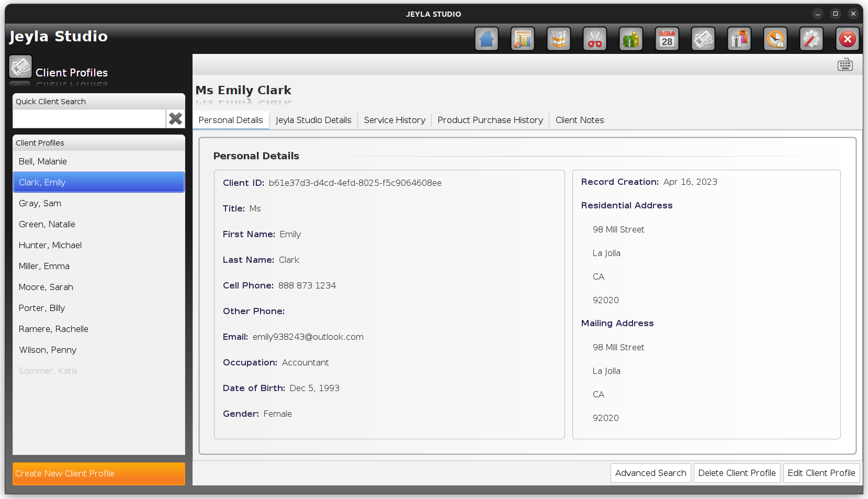Click record creation date Apr 16, 2023
This screenshot has height=499, width=868.
690,182
